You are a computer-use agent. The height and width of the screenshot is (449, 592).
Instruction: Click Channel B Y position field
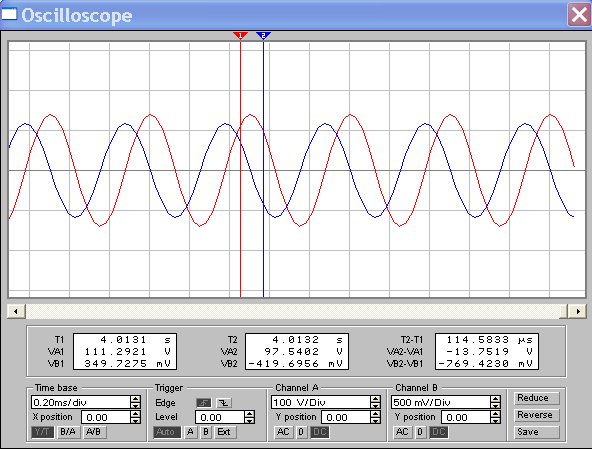466,418
